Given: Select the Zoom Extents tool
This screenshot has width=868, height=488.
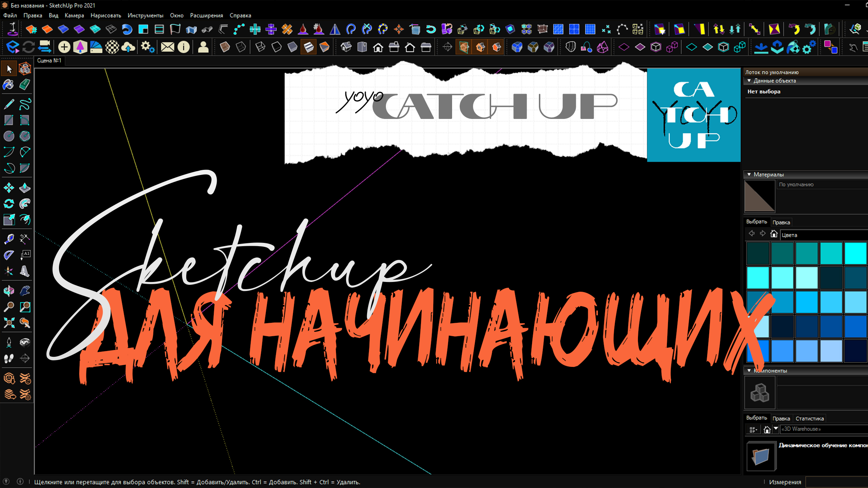Looking at the screenshot, I should (x=9, y=323).
